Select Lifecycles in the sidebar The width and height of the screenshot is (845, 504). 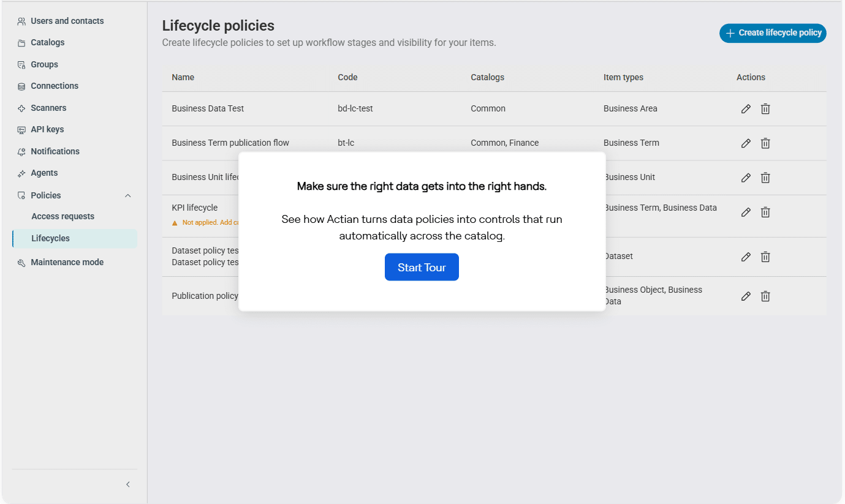[x=75, y=238]
